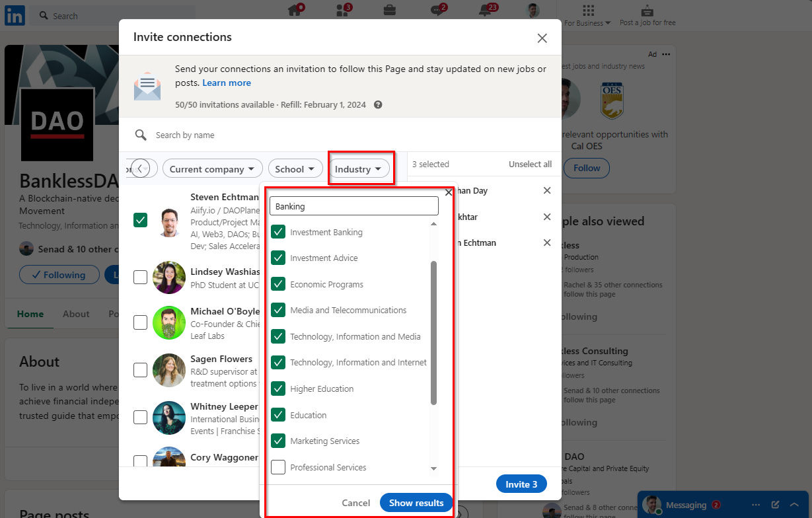
Task: Close the Invite connections dialog
Action: pyautogui.click(x=542, y=38)
